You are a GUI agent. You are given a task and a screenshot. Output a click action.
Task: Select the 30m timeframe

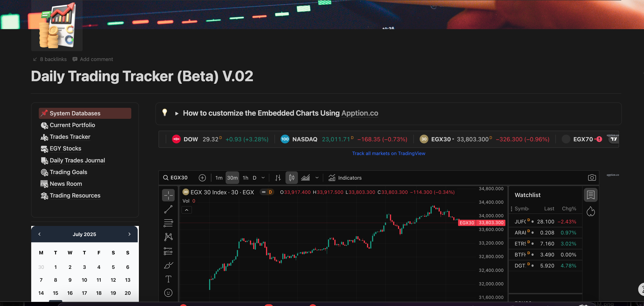232,178
